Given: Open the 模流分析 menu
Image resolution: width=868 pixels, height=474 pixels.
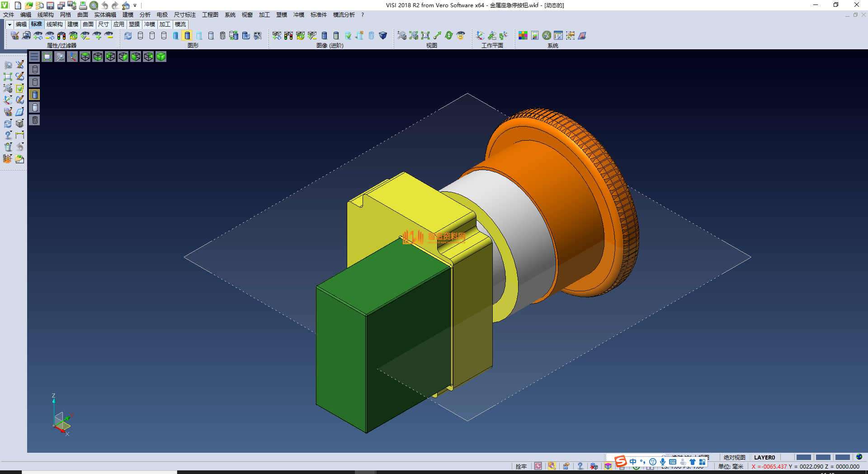Looking at the screenshot, I should [344, 15].
